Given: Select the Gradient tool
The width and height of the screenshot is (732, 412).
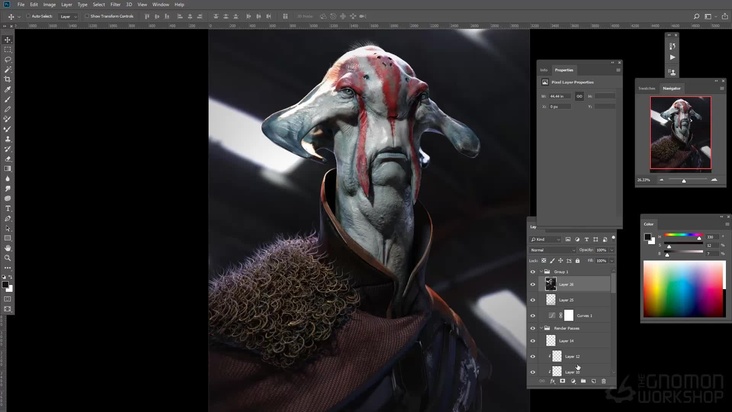Looking at the screenshot, I should tap(7, 168).
